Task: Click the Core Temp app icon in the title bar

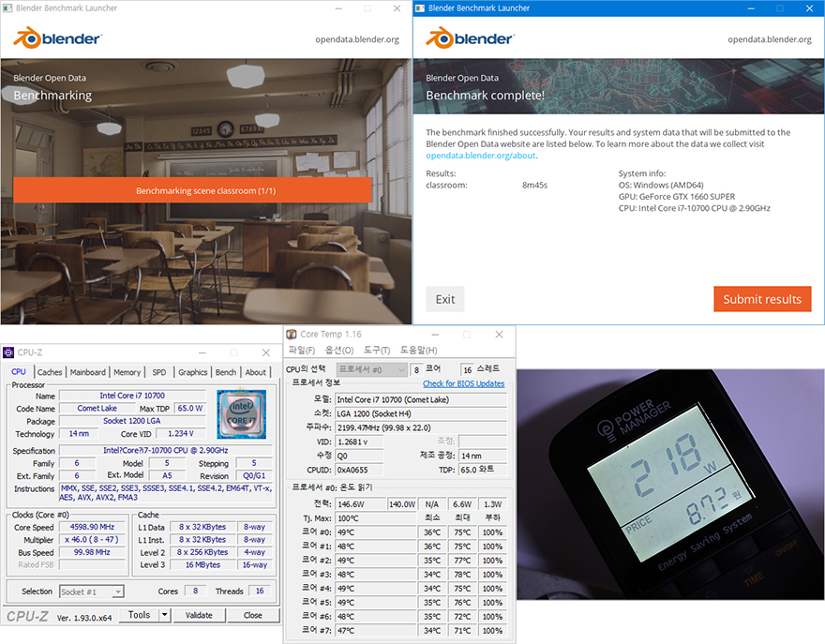Action: 291,334
